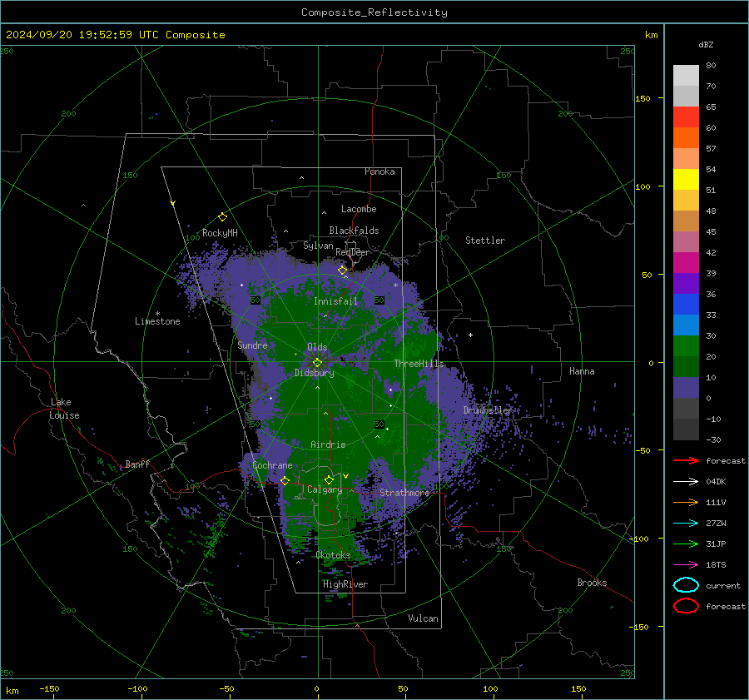This screenshot has height=700, width=749.
Task: Click the Innisfail city label
Action: pyautogui.click(x=335, y=301)
